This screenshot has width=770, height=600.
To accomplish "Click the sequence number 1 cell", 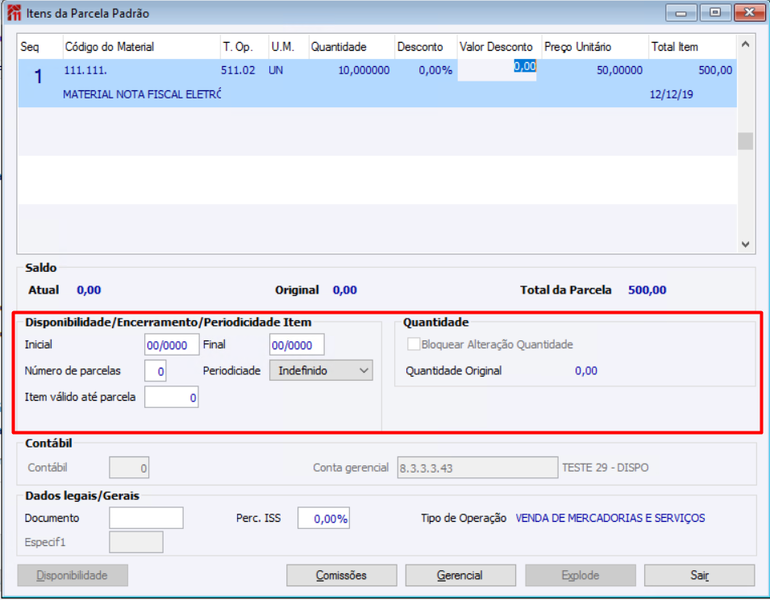I will pyautogui.click(x=38, y=77).
